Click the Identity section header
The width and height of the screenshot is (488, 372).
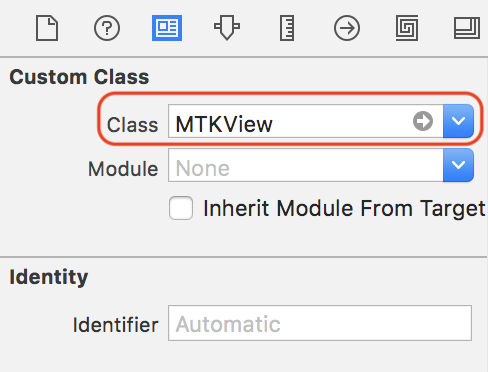click(49, 277)
